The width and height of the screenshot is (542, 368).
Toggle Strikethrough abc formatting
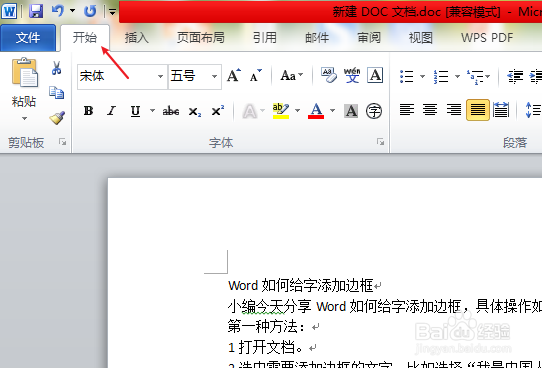point(171,111)
